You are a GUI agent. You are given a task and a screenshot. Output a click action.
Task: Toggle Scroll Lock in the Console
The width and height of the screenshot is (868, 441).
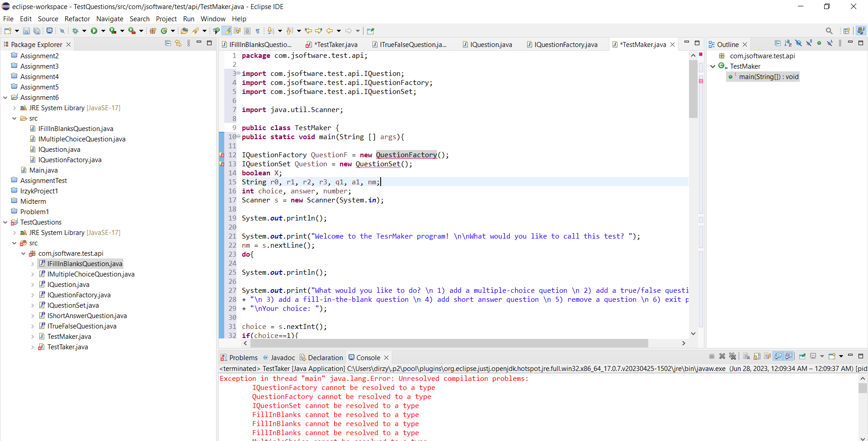click(x=757, y=356)
